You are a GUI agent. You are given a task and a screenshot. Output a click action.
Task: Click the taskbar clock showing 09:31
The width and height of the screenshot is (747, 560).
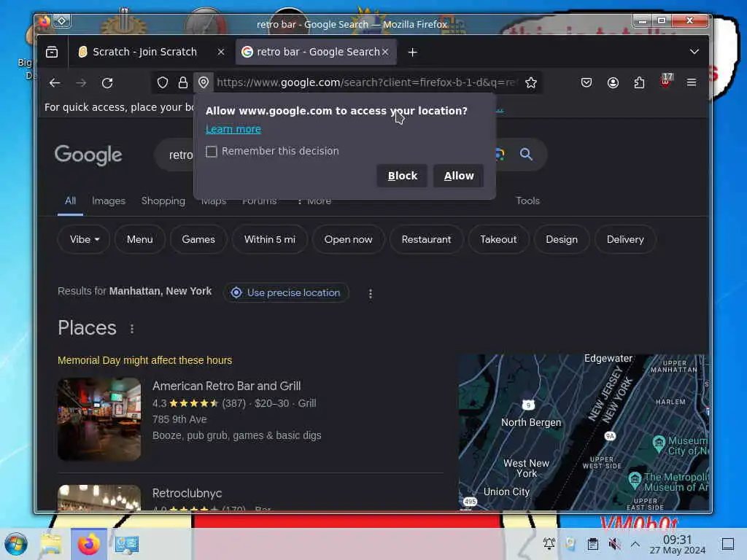click(x=678, y=544)
